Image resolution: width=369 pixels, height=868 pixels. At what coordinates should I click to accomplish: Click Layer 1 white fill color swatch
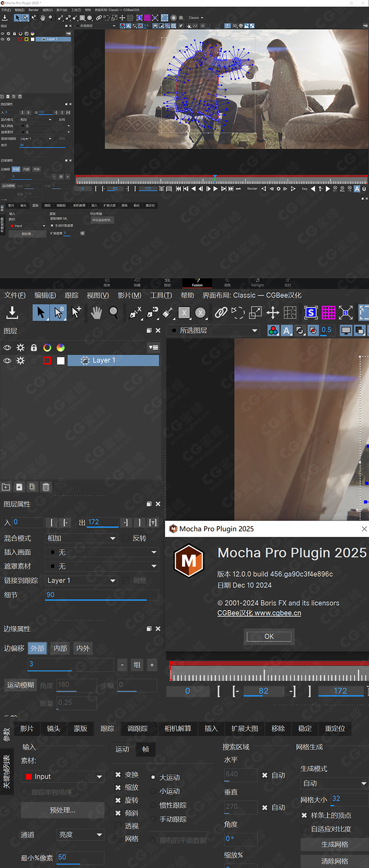61,361
